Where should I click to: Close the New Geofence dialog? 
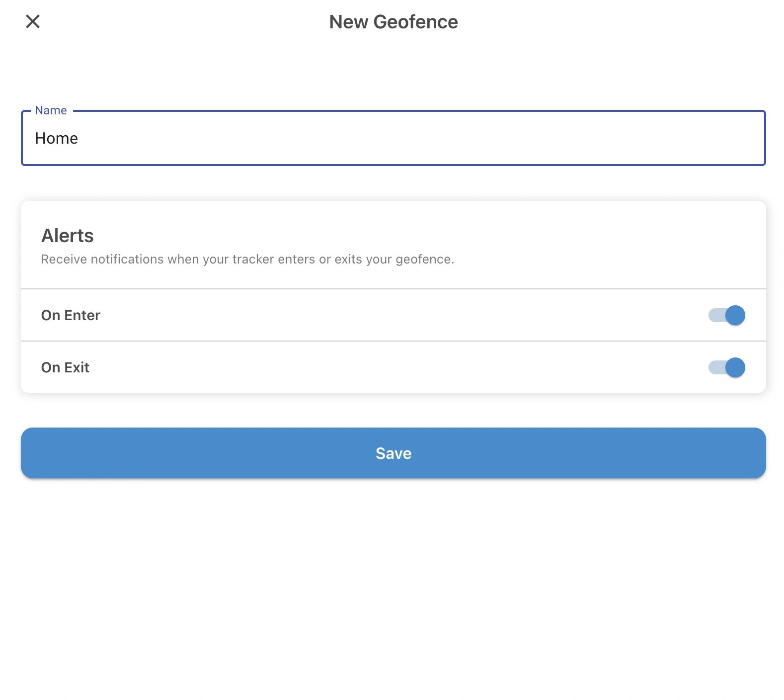click(x=33, y=21)
